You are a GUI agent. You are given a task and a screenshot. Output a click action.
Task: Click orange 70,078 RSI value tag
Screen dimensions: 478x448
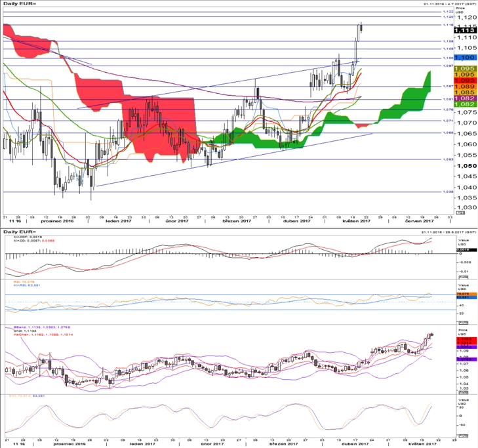(466, 294)
